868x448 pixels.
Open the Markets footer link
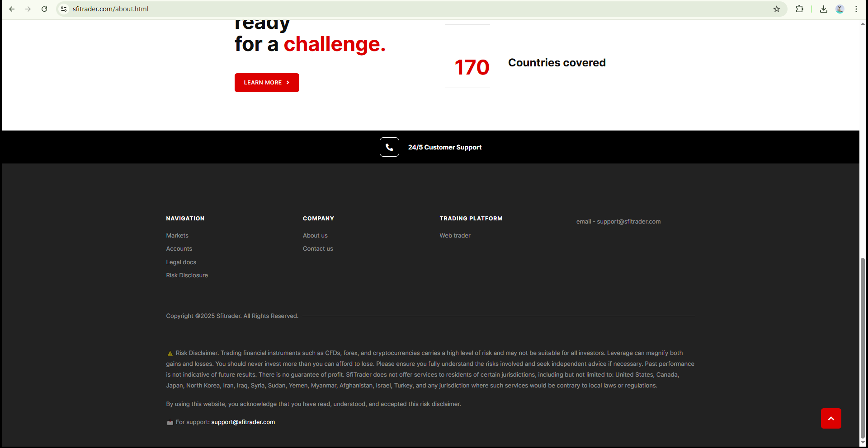177,236
